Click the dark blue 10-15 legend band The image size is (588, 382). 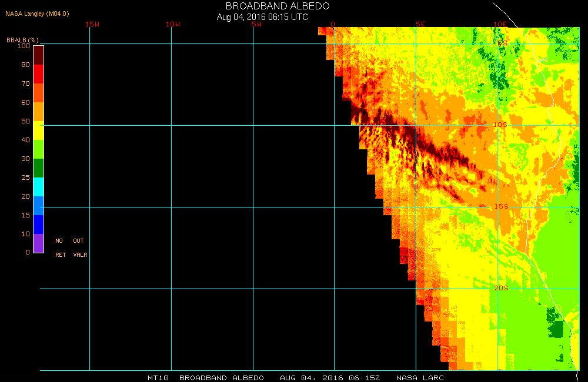click(39, 224)
